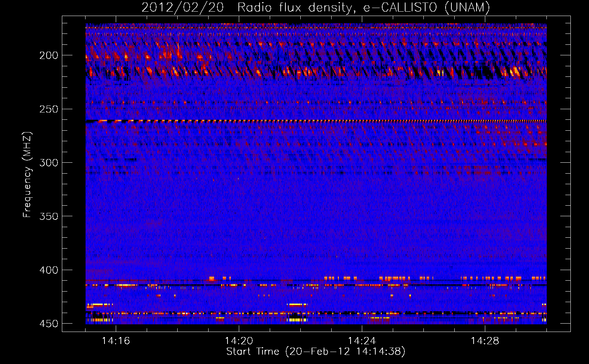Screen dimensions: 589x364
Task: Click the 'Frequency (MHZ)' axis label
Action: [x=27, y=175]
